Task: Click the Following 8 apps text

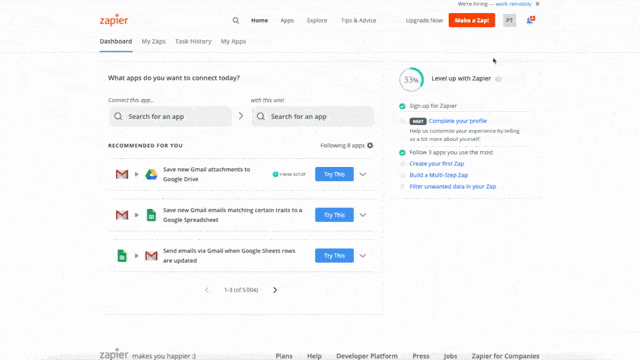Action: click(342, 145)
